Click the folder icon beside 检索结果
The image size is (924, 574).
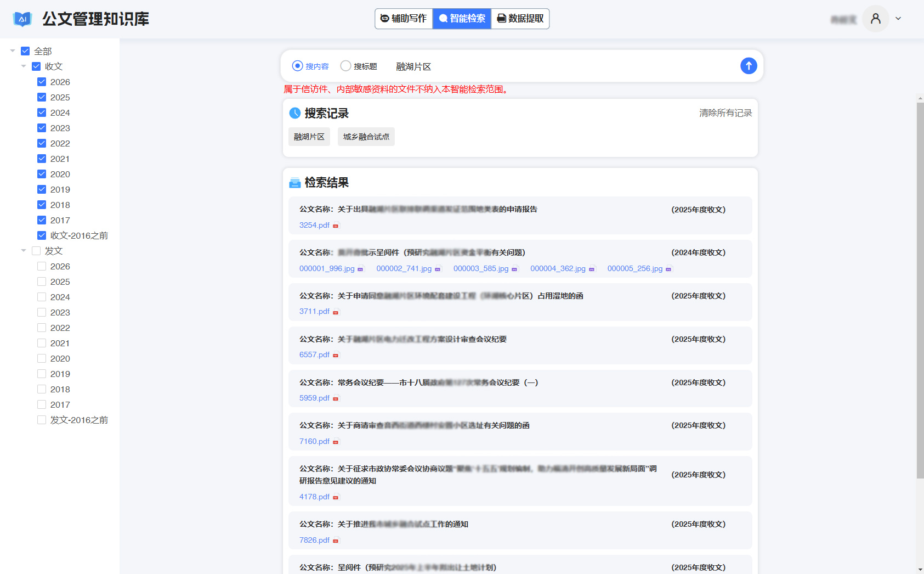pyautogui.click(x=294, y=183)
